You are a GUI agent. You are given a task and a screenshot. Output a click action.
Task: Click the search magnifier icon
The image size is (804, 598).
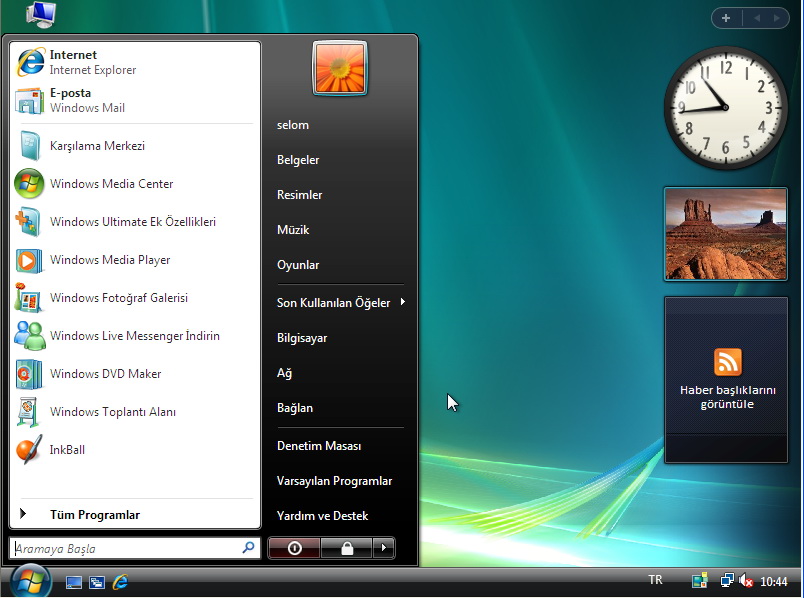248,548
